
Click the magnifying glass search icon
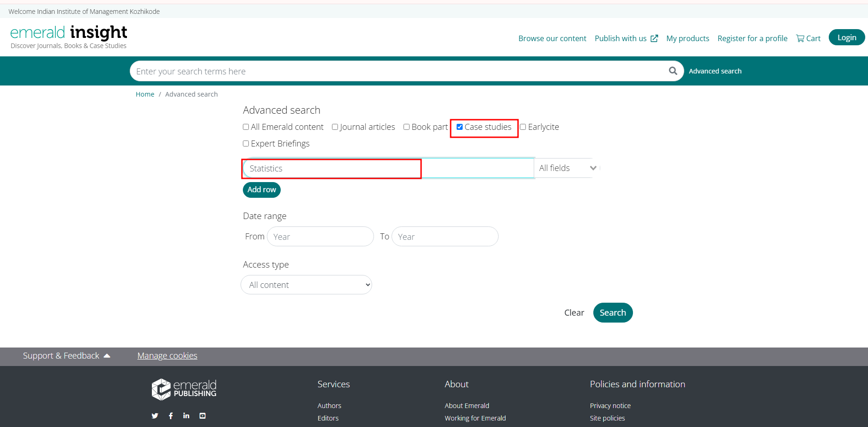[x=673, y=71]
